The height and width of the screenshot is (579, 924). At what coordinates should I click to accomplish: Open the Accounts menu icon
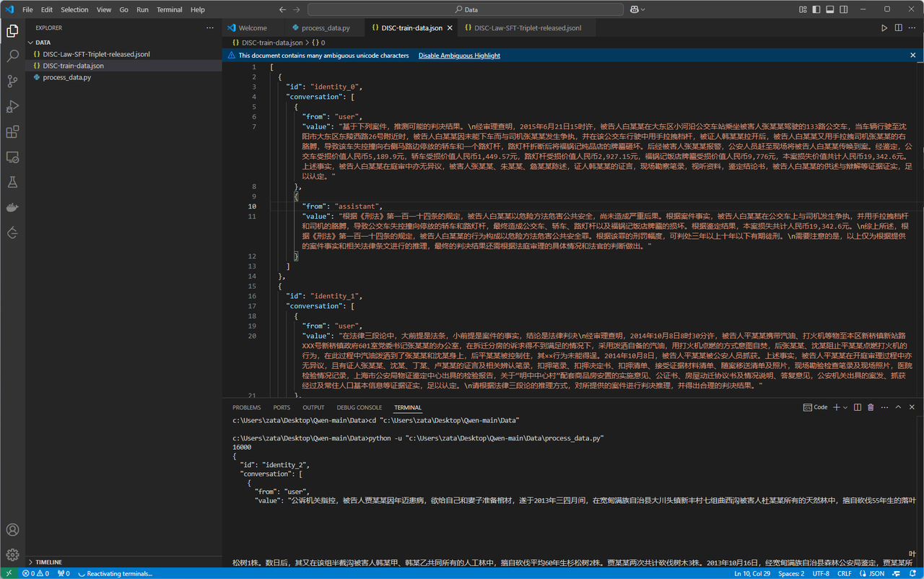[x=12, y=530]
